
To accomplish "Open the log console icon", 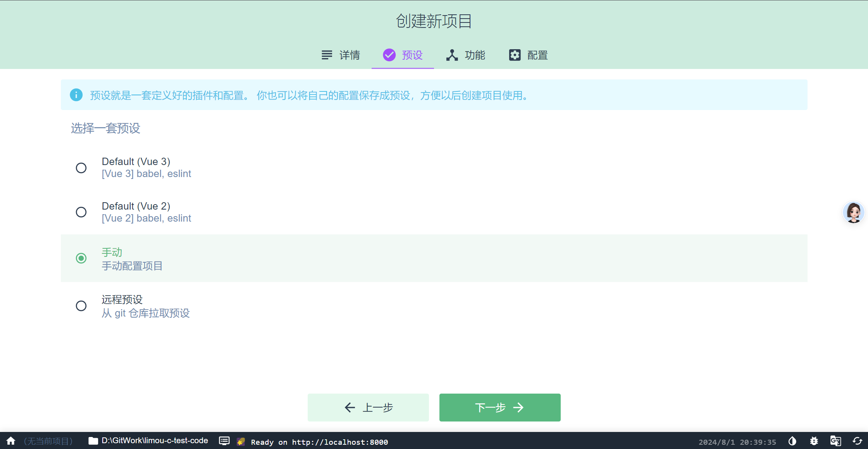I will pyautogui.click(x=224, y=441).
